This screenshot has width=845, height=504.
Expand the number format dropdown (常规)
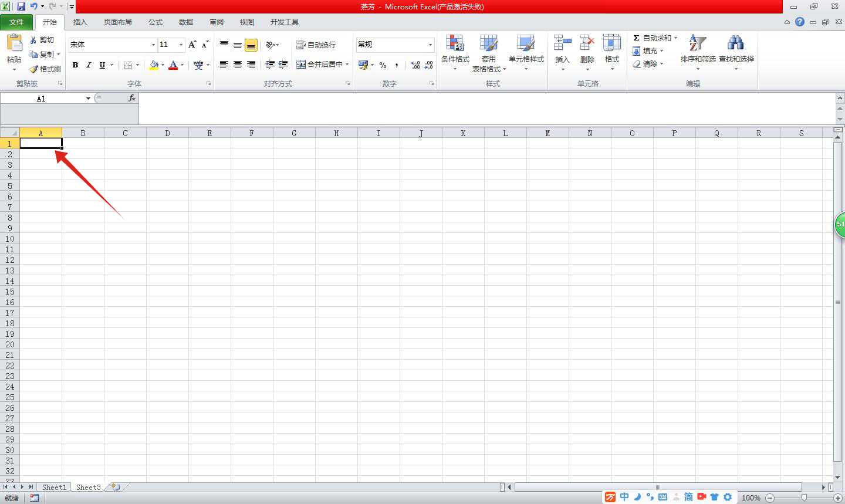point(430,45)
